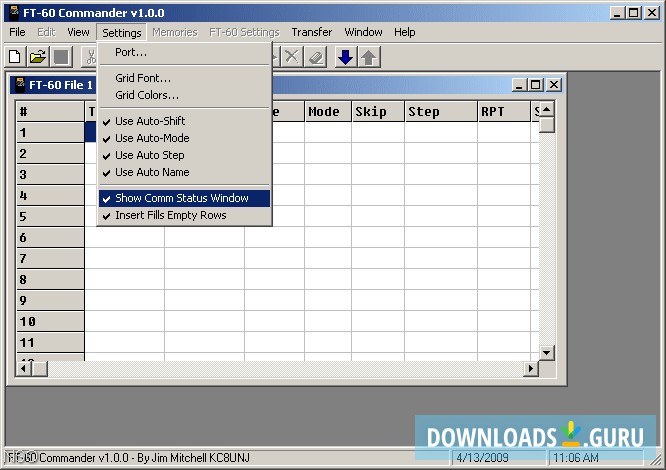Click the blue down-arrow download icon
The width and height of the screenshot is (666, 470).
[345, 57]
